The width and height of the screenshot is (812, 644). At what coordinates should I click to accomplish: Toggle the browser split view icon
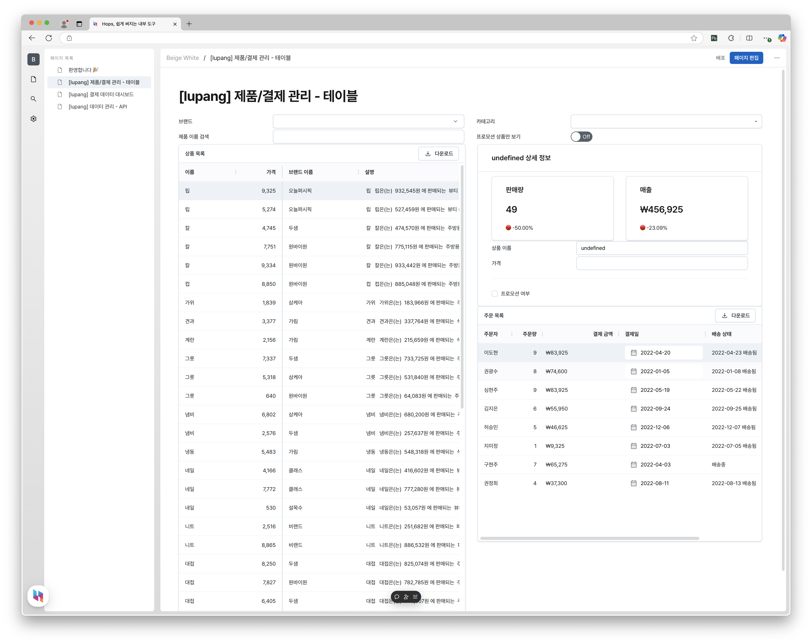749,38
